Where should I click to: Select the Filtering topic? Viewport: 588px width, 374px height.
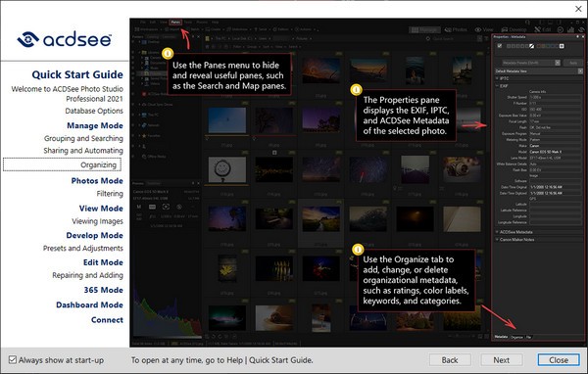coord(110,194)
